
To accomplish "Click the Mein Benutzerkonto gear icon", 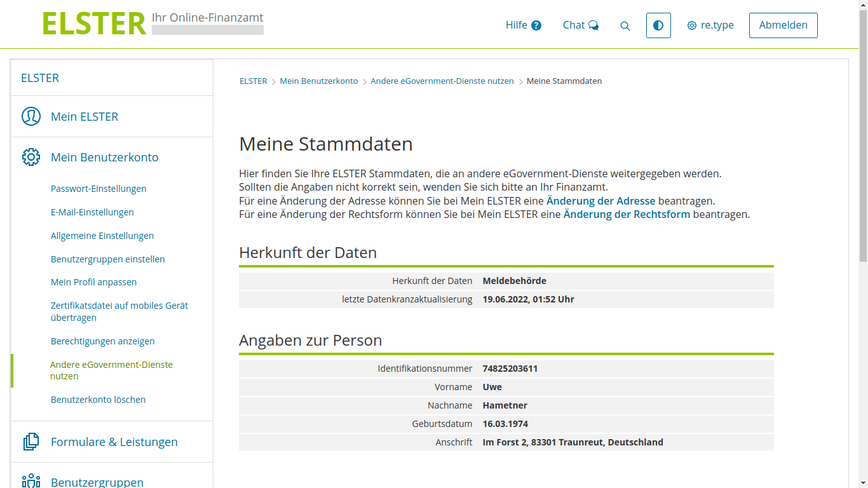I will pyautogui.click(x=31, y=157).
